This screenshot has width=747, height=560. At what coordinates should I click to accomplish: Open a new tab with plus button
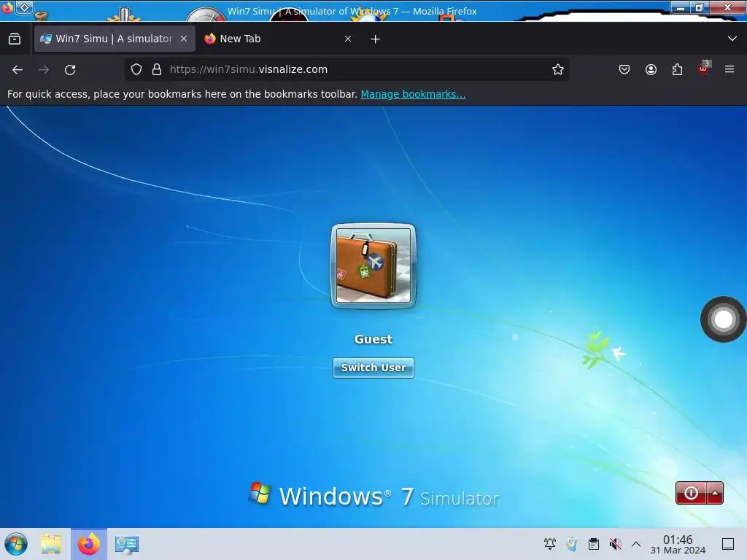tap(376, 39)
